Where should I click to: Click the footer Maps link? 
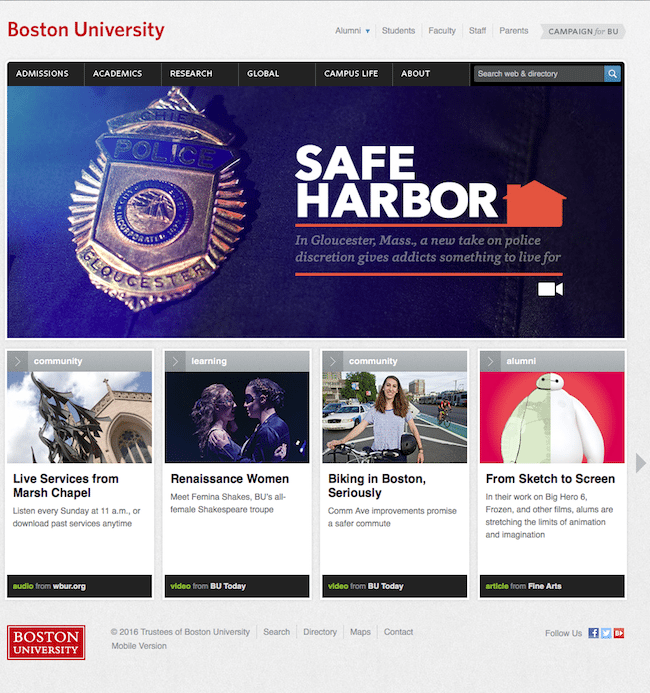360,632
